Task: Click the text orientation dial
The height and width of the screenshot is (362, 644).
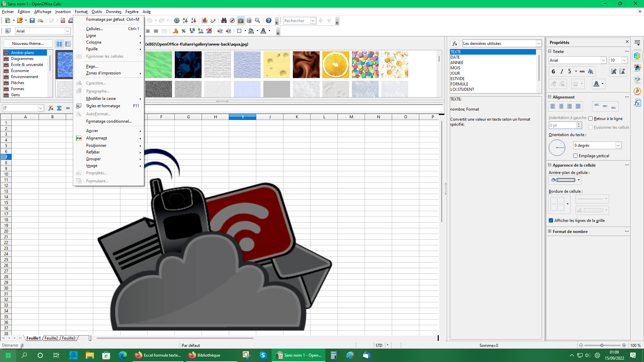Action: 557,147
